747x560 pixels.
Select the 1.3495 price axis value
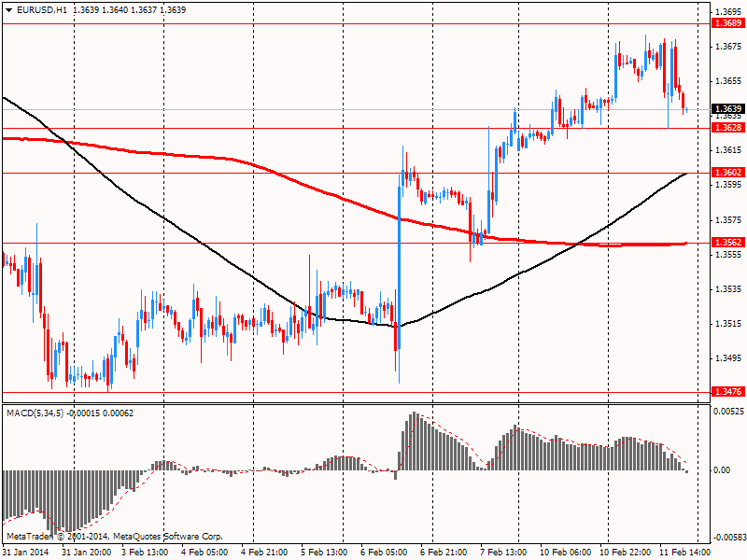(728, 358)
